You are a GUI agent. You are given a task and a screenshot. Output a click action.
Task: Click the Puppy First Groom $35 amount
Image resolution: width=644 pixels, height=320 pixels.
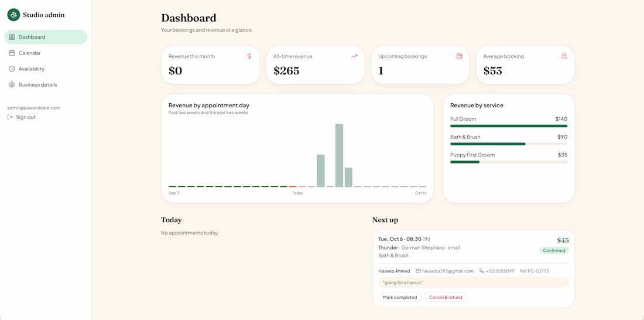pyautogui.click(x=562, y=155)
